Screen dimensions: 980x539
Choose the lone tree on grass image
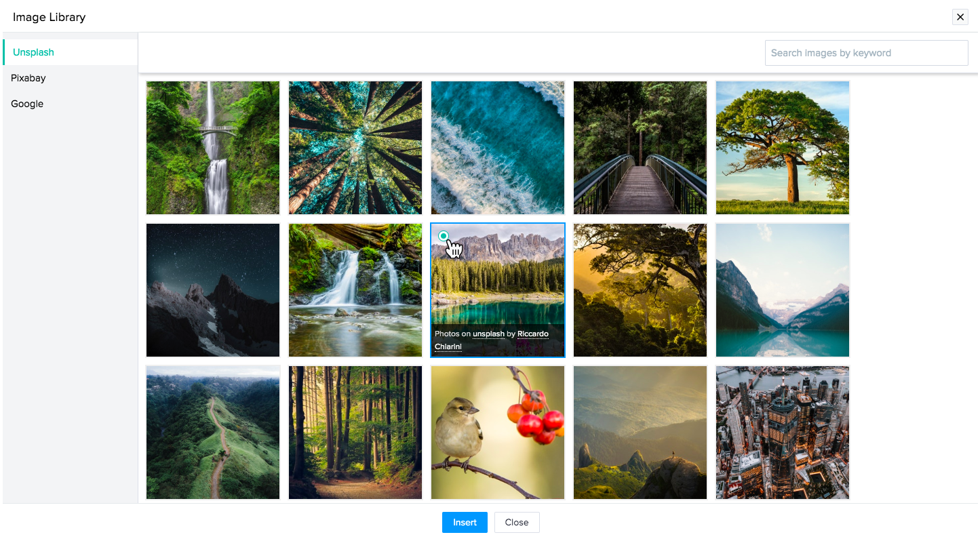point(783,148)
